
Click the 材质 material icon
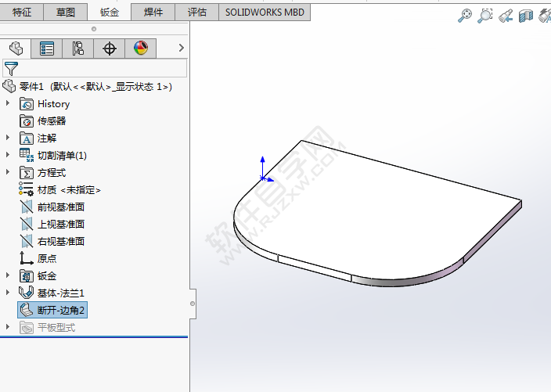pos(26,189)
